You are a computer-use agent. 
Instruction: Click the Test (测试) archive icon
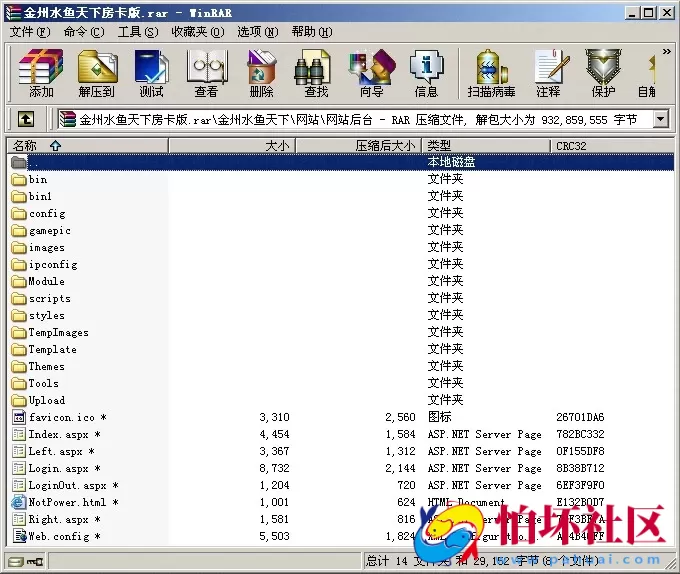(151, 73)
